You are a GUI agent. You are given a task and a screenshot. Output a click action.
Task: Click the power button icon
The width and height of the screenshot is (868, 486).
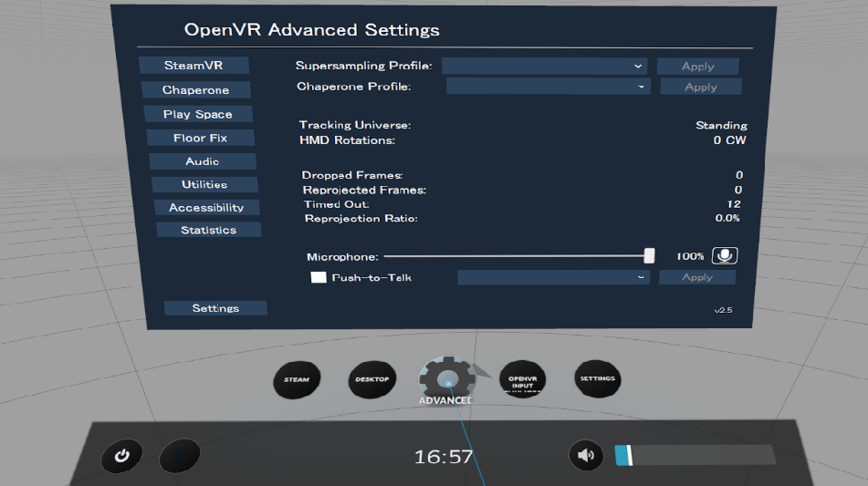point(121,456)
